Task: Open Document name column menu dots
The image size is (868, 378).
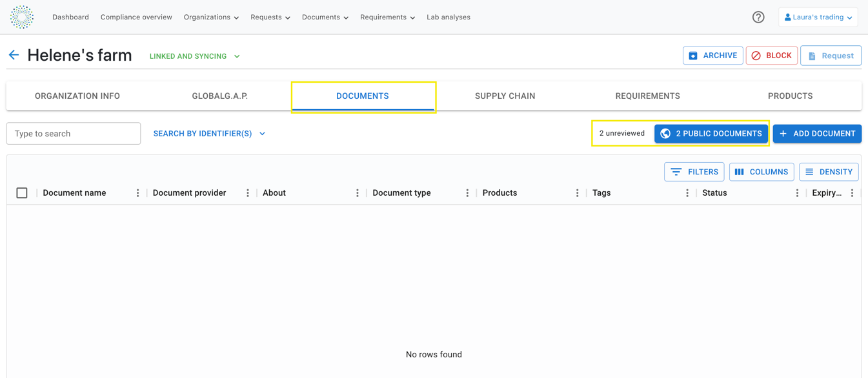Action: click(x=137, y=193)
